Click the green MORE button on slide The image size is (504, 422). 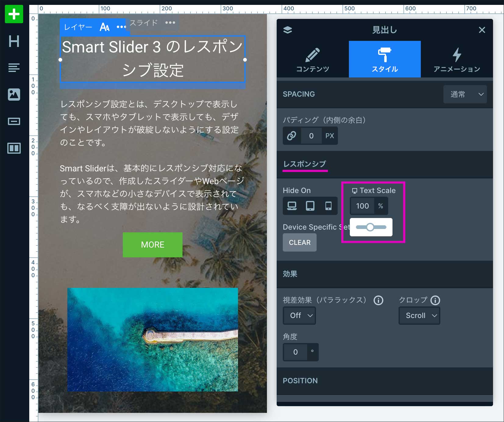[x=153, y=245]
